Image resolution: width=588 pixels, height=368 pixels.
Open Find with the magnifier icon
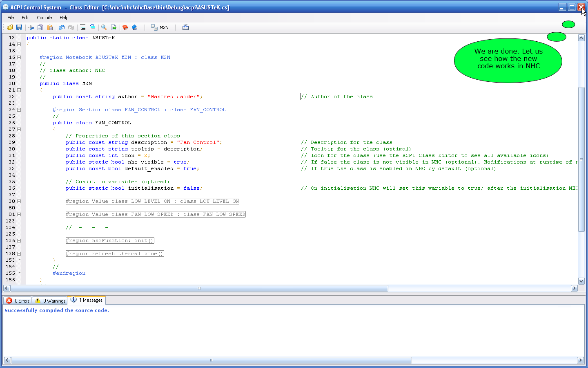[x=104, y=27]
